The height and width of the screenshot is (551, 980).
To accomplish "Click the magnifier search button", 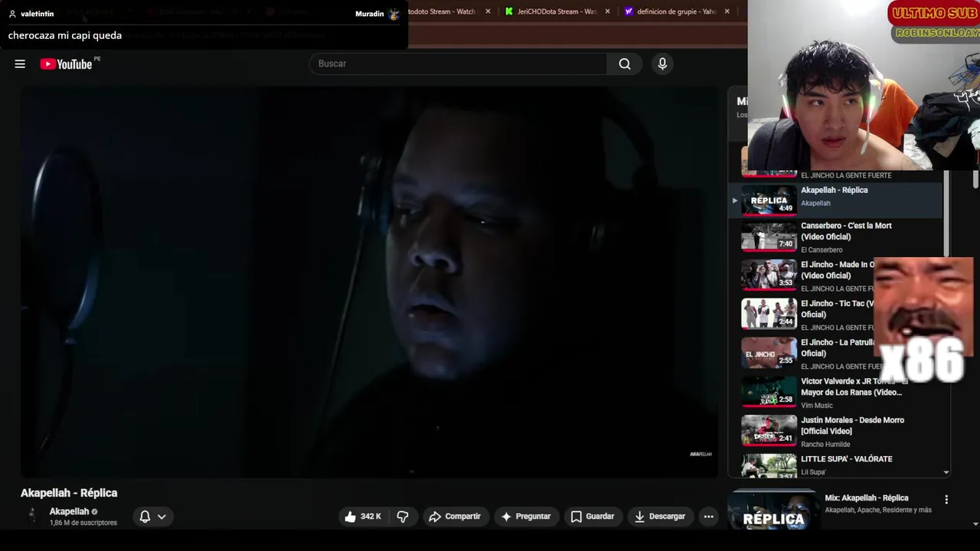I will (x=625, y=64).
